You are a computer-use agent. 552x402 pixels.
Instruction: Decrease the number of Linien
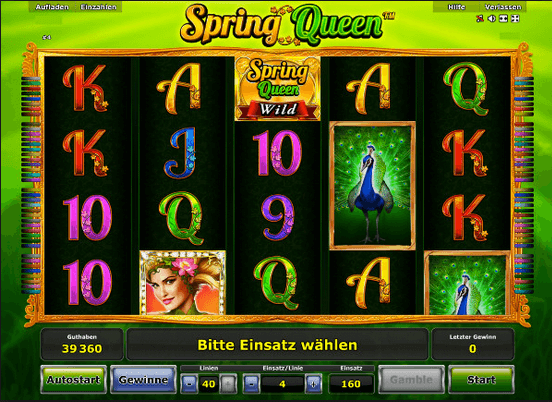[x=189, y=384]
